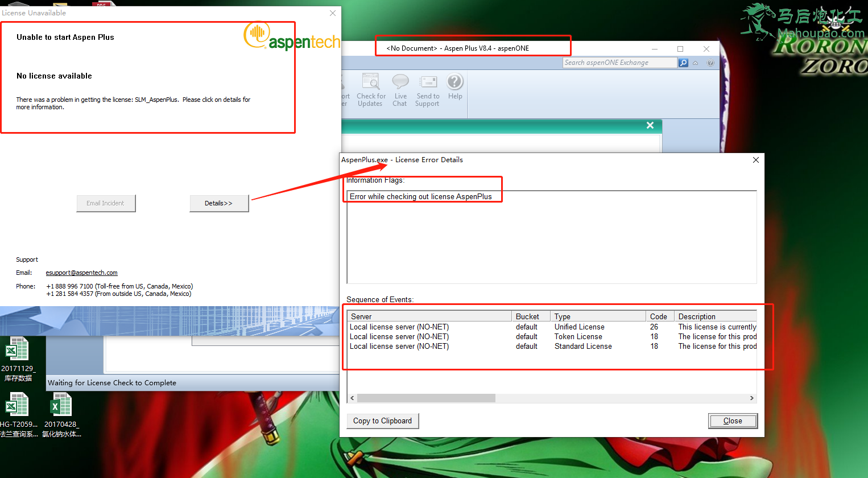Click the Code column header
Viewport: 868px width, 478px height.
pos(660,316)
